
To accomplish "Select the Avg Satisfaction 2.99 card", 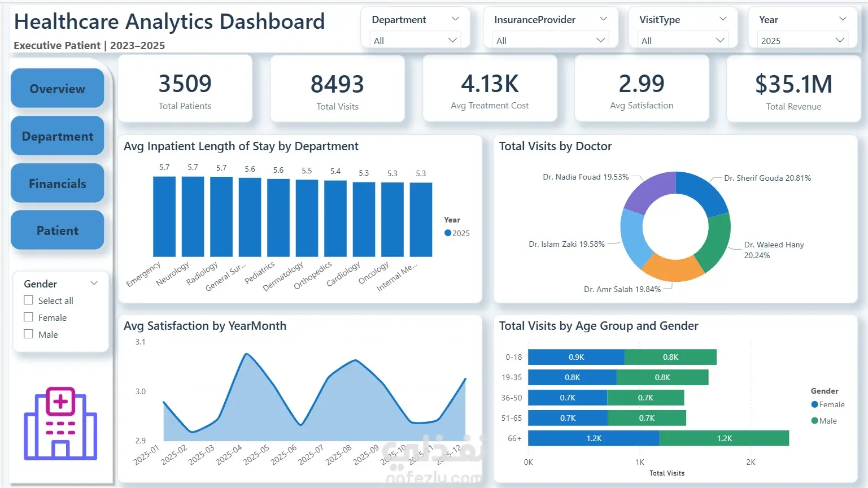I will click(642, 89).
